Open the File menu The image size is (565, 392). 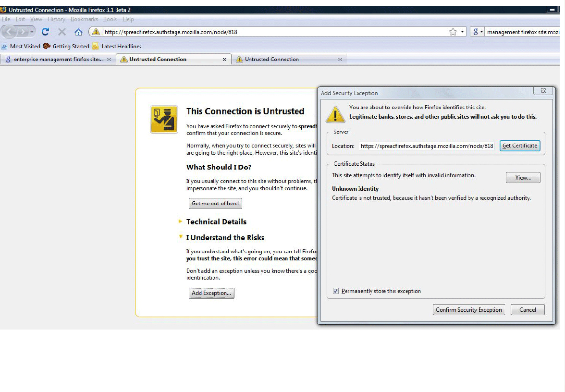pos(6,19)
